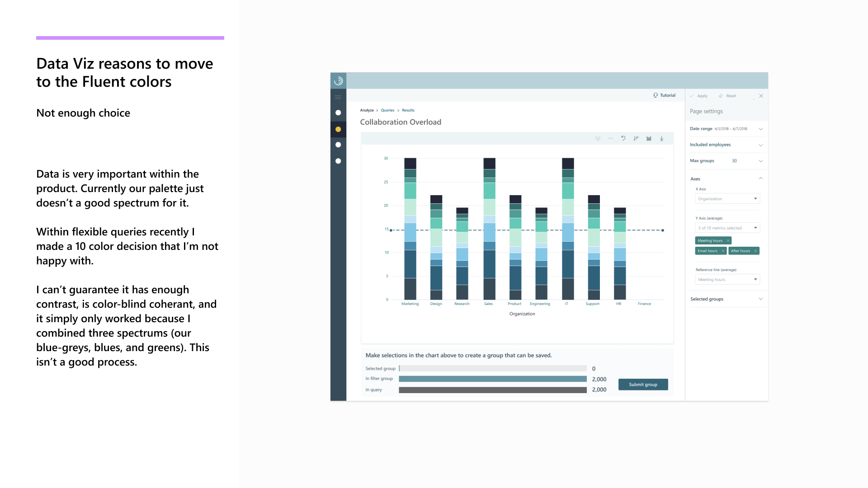The height and width of the screenshot is (488, 868).
Task: Open the Tutorial help option
Action: [x=664, y=95]
